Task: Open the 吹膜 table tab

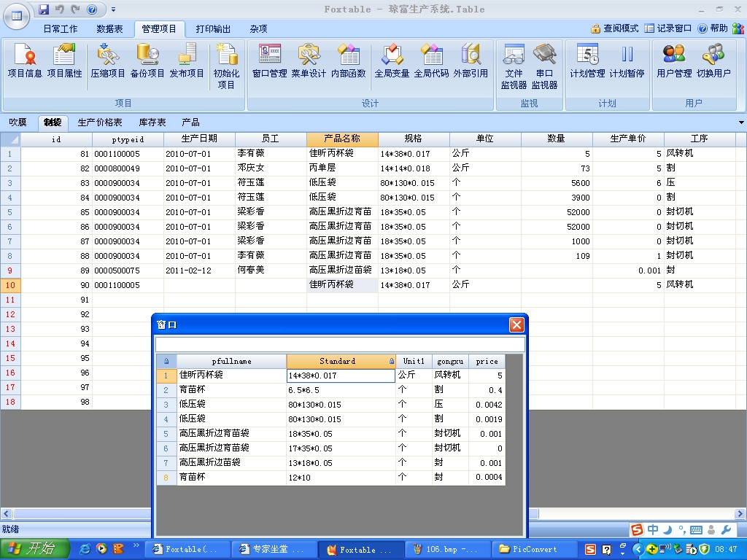Action: tap(18, 122)
